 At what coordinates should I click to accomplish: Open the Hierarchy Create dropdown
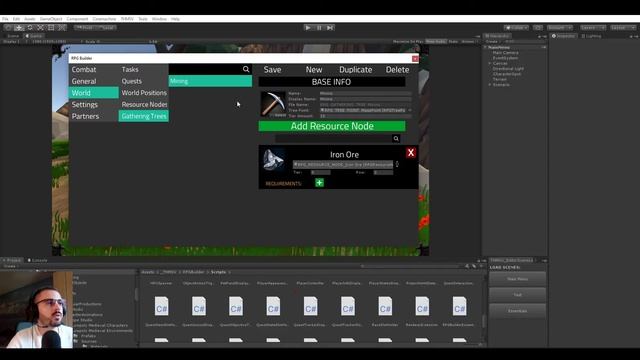tap(493, 42)
